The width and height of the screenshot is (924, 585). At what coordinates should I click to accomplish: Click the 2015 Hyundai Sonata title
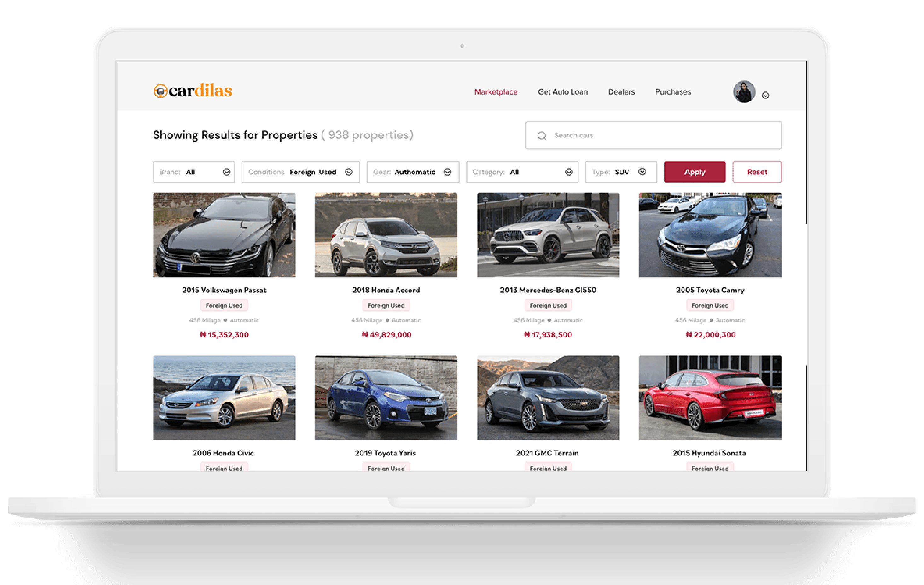click(x=709, y=453)
